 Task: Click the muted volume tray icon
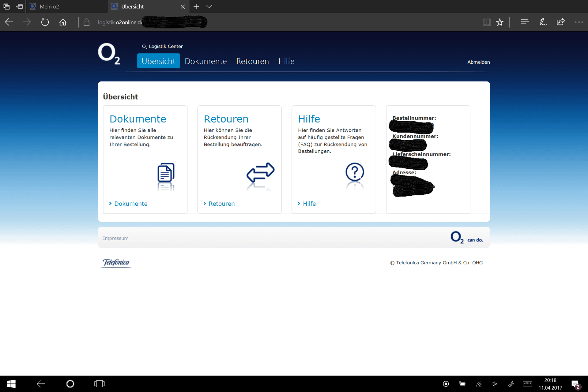[x=495, y=384]
